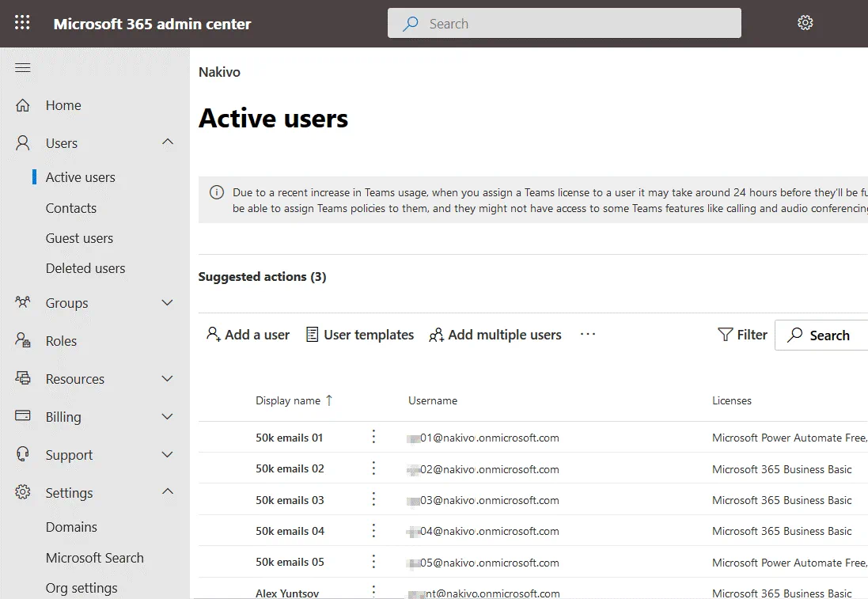Click the Support headset icon
The image size is (868, 599).
tap(23, 454)
